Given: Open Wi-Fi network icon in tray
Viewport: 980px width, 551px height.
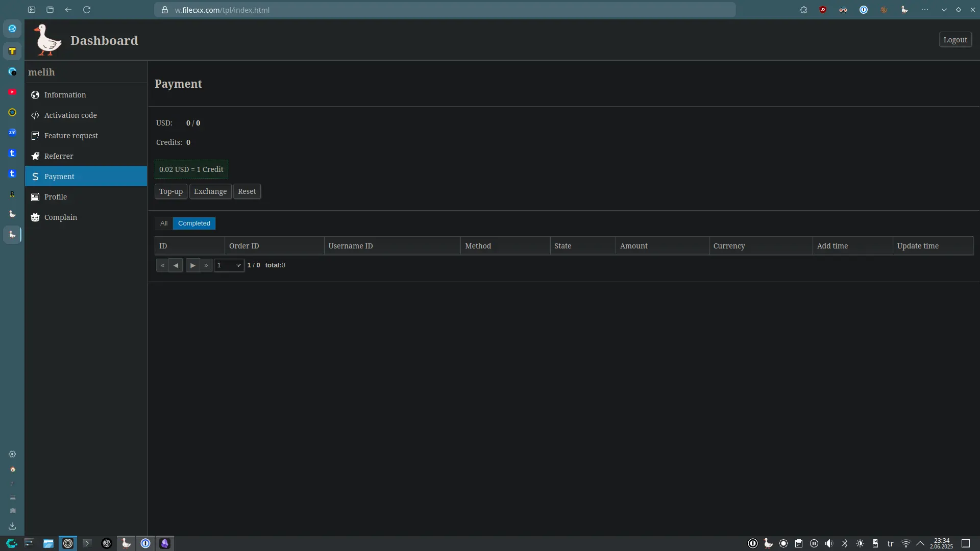Looking at the screenshot, I should (906, 543).
